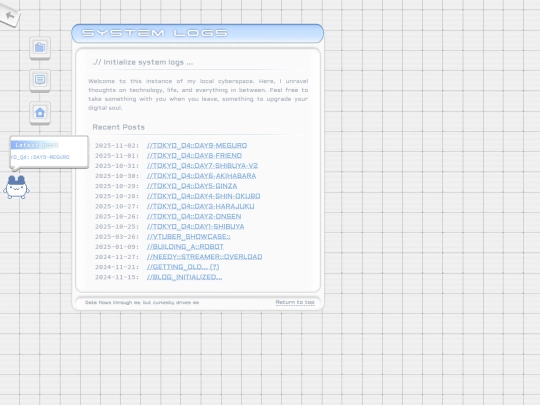Open //TOKYO_Q4::DAY5-GINZA post
540x405 pixels.
(x=192, y=186)
